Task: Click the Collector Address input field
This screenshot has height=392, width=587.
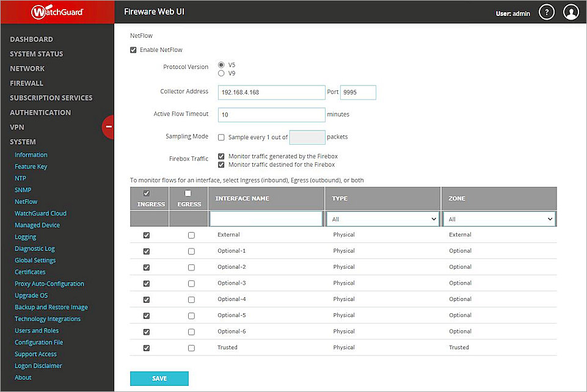Action: pos(271,92)
